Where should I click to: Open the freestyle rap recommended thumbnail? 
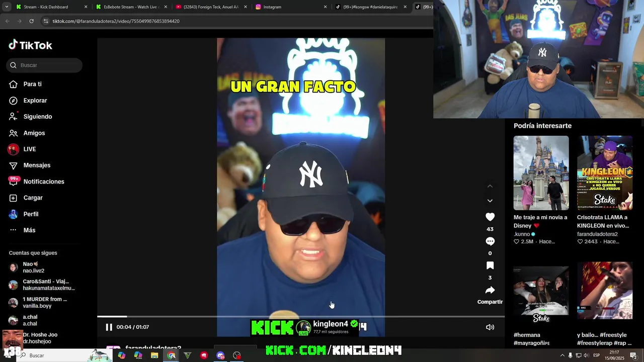click(605, 291)
